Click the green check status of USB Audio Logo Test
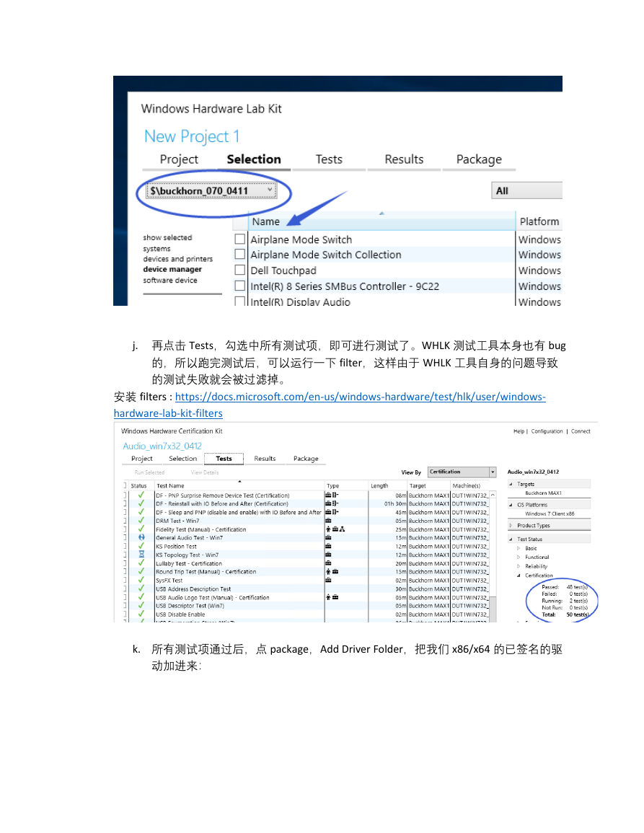This screenshot has width=644, height=833. point(141,597)
